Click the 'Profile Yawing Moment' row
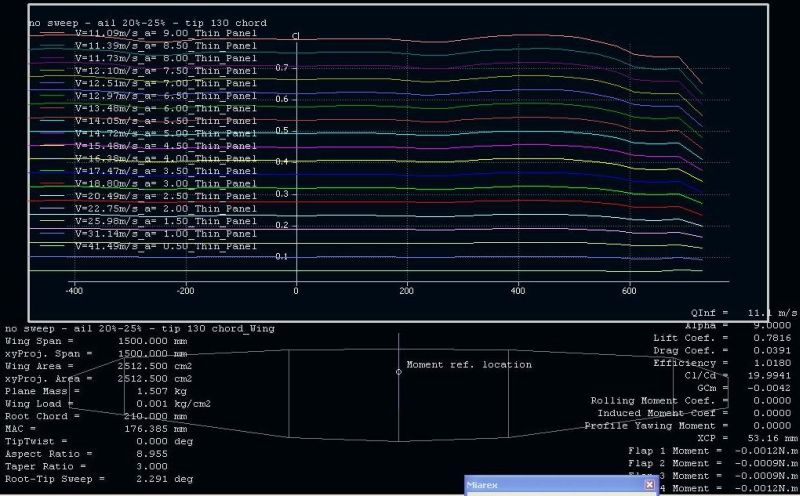Screen dimensions: 800x496 pos(688,426)
